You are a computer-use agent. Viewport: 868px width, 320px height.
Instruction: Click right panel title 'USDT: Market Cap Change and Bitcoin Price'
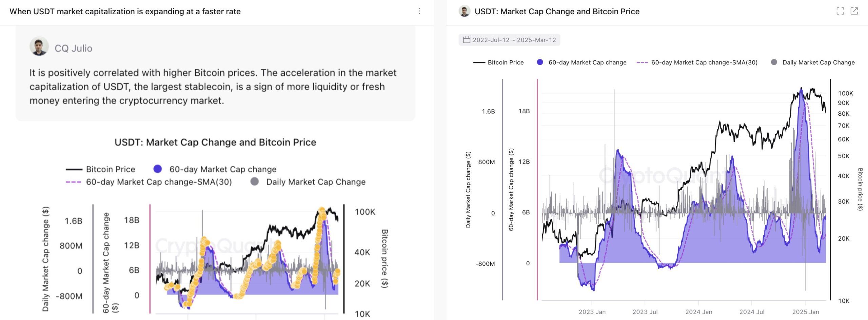coord(557,12)
